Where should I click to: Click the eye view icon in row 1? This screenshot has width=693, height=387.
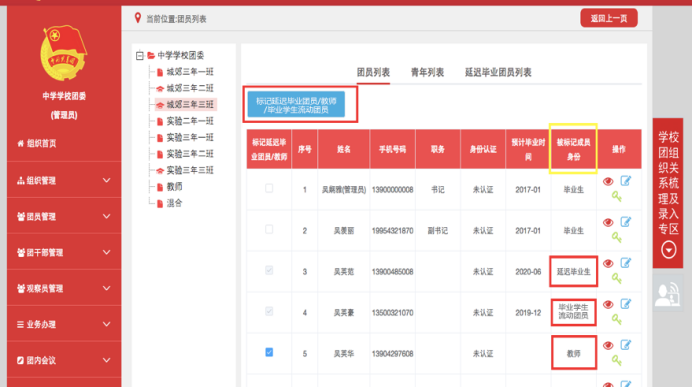coord(608,182)
